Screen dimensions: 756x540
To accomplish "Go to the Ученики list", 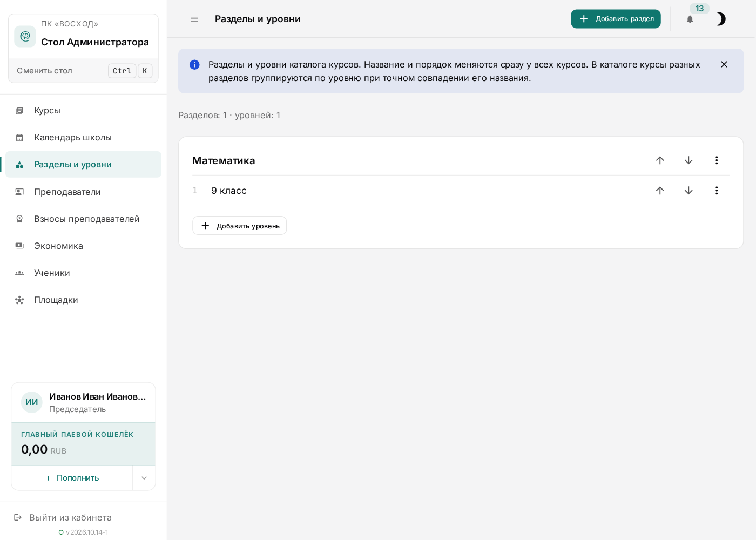I will tap(83, 273).
